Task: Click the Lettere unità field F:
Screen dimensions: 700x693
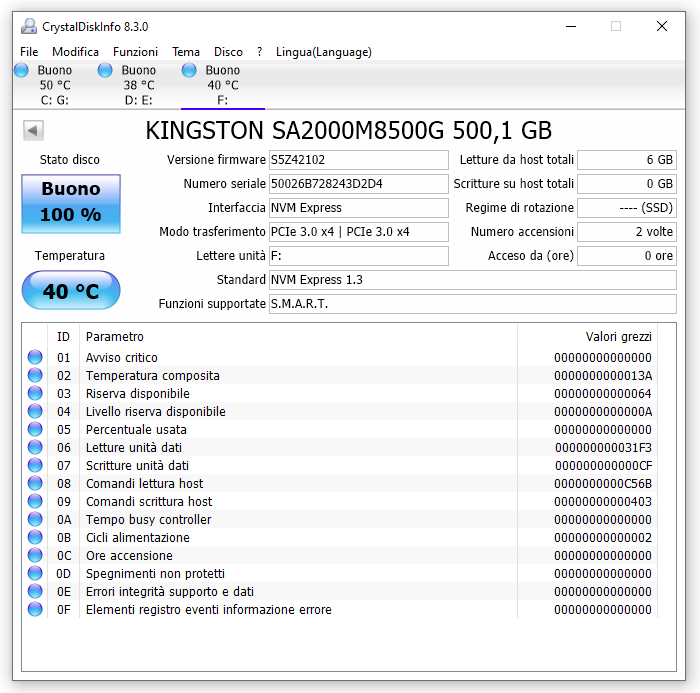Action: click(x=358, y=256)
